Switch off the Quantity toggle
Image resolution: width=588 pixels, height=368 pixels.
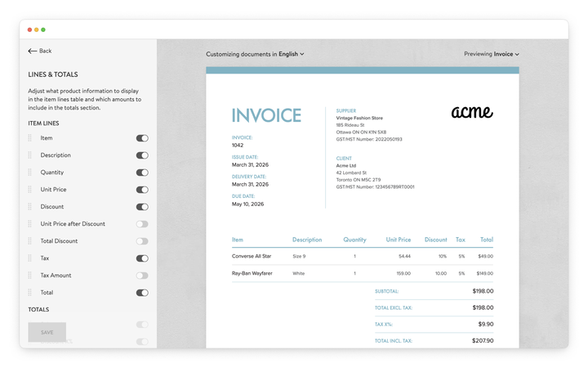click(142, 173)
